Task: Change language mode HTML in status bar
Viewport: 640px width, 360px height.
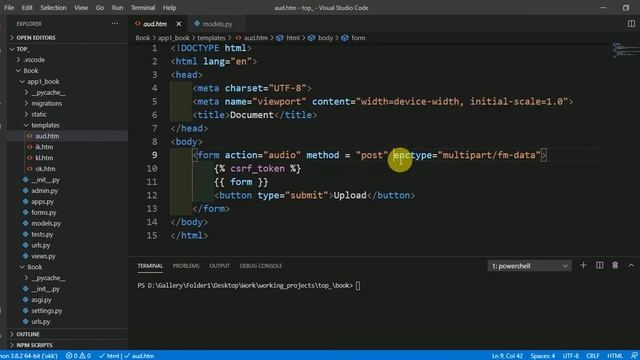Action: [615, 356]
